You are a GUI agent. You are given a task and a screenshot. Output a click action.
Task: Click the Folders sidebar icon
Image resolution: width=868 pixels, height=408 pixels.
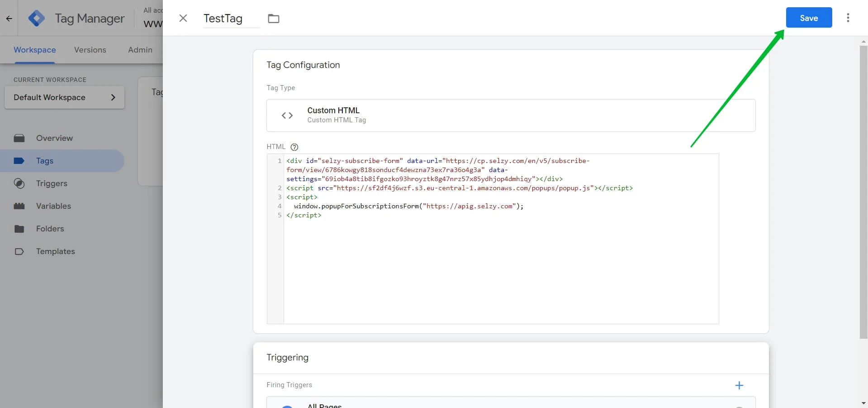point(19,229)
